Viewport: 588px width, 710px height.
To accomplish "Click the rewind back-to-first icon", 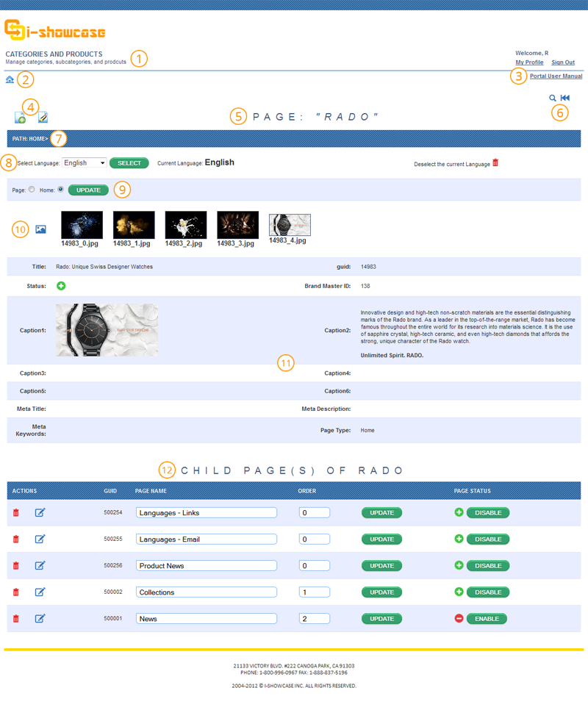I will pyautogui.click(x=564, y=98).
